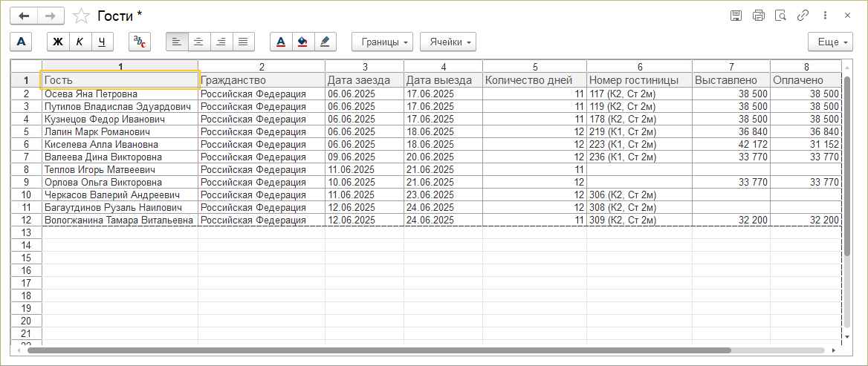Toggle italic formatting with the К button
This screenshot has width=868, height=366.
[x=80, y=42]
